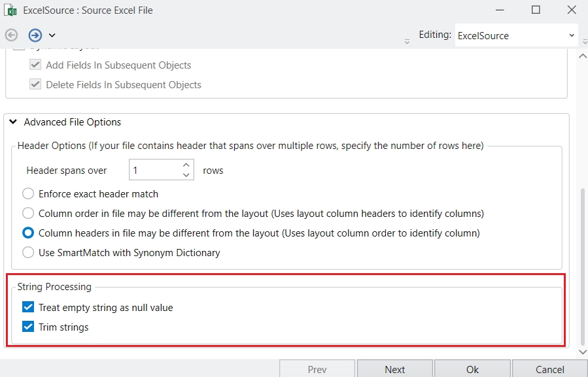Collapse the Advanced File Options section

pos(13,122)
